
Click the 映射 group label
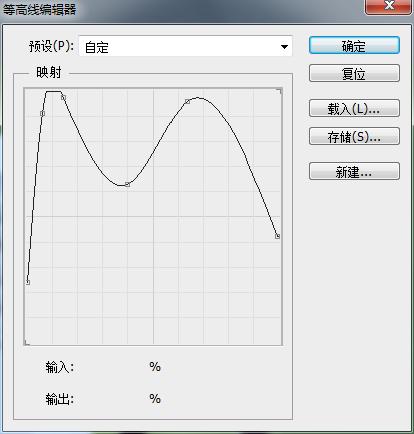pos(49,72)
